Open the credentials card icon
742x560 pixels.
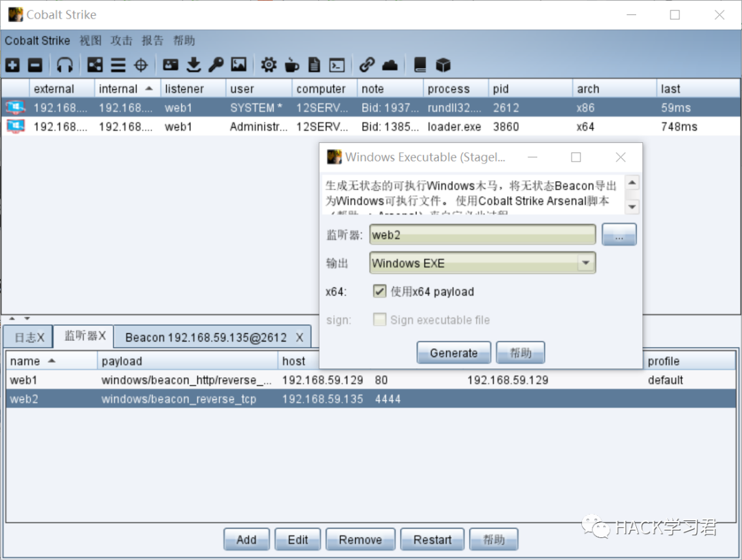pyautogui.click(x=170, y=65)
